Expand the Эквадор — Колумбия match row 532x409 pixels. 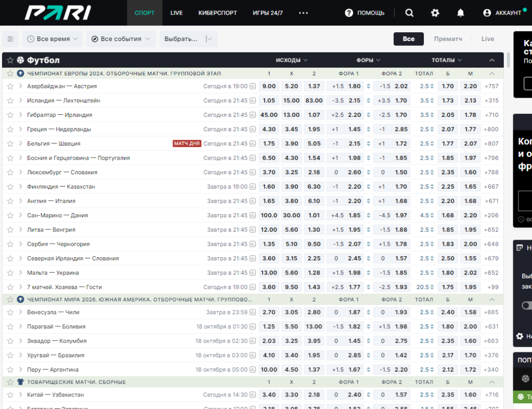click(x=21, y=341)
